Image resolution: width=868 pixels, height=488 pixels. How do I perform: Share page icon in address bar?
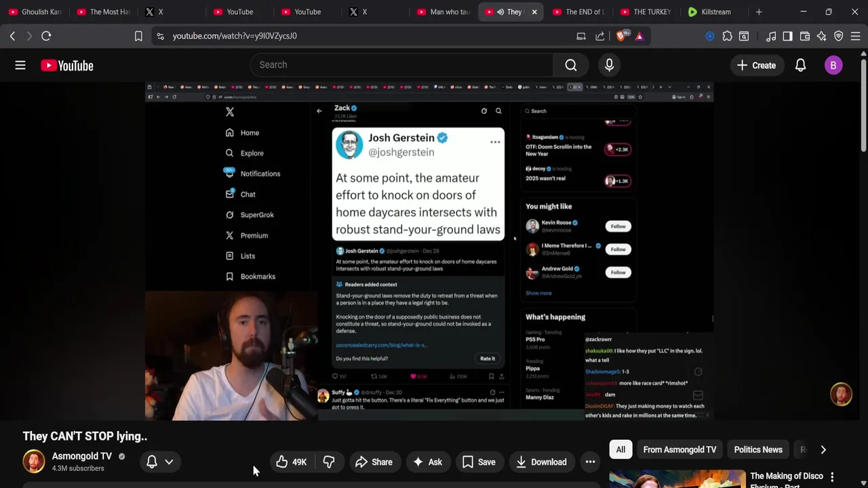[600, 36]
